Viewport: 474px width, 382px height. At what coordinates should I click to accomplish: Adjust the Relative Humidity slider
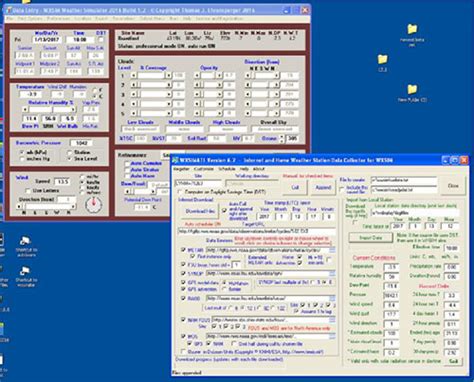click(49, 109)
